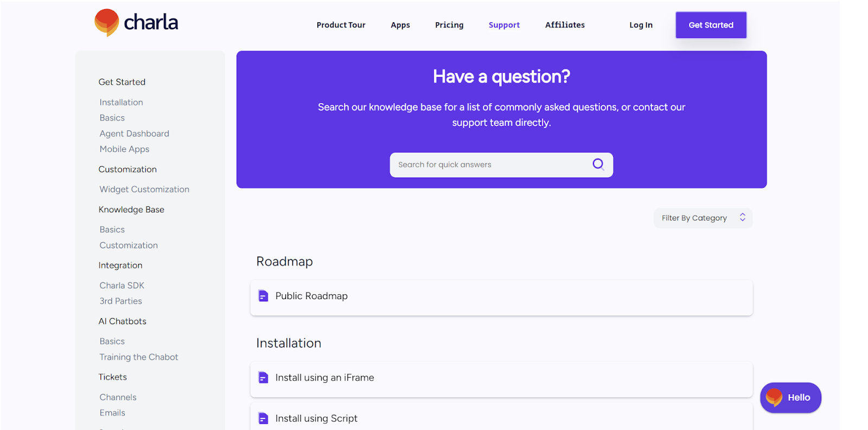Open the Filter By Category dropdown

coord(699,217)
